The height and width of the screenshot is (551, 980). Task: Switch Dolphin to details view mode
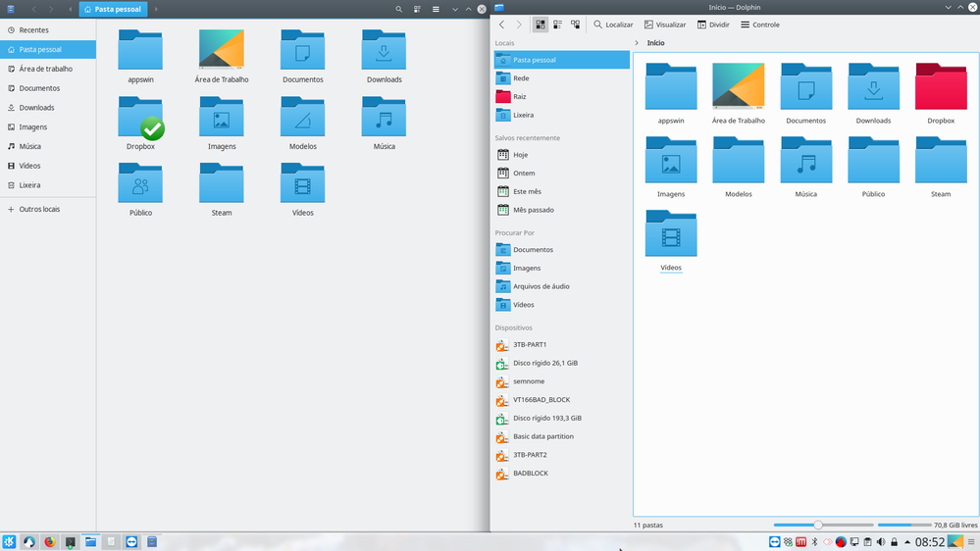575,25
